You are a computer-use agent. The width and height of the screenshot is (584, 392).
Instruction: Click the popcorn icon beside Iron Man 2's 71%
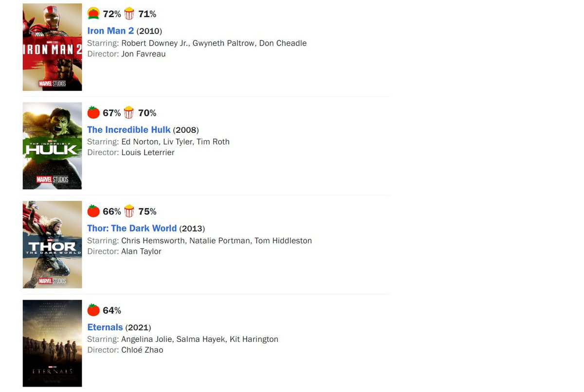(129, 14)
